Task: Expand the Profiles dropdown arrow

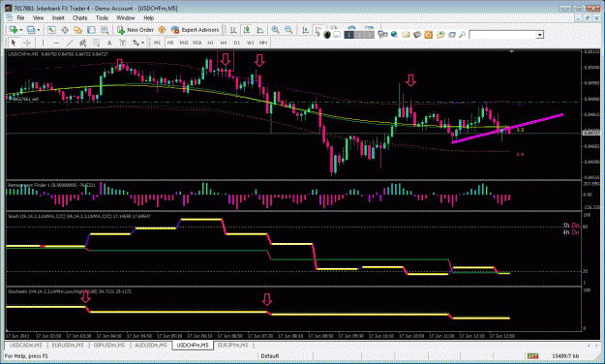Action: click(x=38, y=30)
